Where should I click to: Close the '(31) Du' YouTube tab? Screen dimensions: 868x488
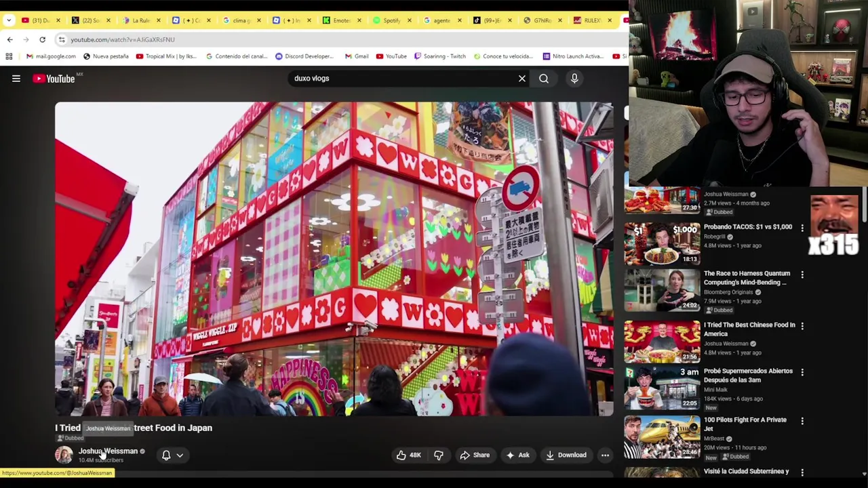click(58, 20)
